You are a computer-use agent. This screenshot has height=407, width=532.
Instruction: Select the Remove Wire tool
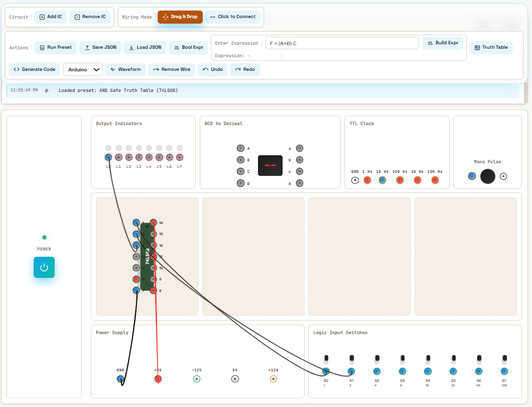172,69
